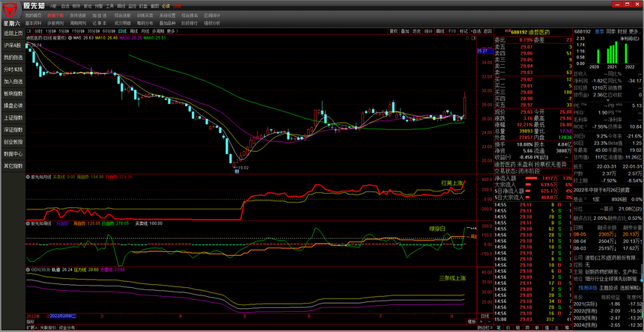The image size is (644, 332).
Task: Click circle icon before 股先知月线 indicator
Action: 28,177
